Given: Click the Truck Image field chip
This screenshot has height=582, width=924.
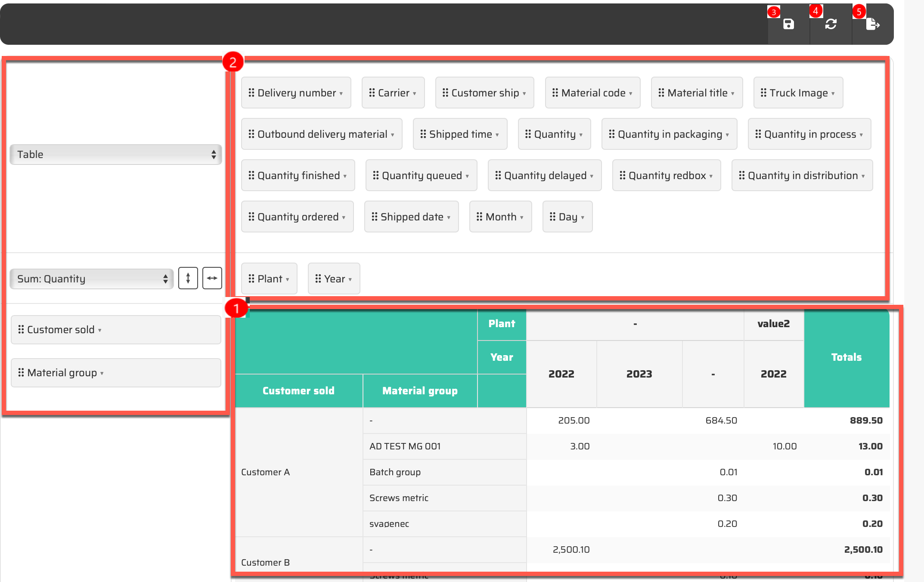Looking at the screenshot, I should pos(798,93).
